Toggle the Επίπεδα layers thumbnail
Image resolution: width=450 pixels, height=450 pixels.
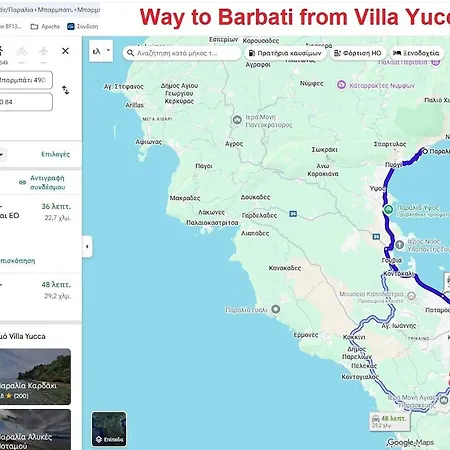pyautogui.click(x=109, y=429)
